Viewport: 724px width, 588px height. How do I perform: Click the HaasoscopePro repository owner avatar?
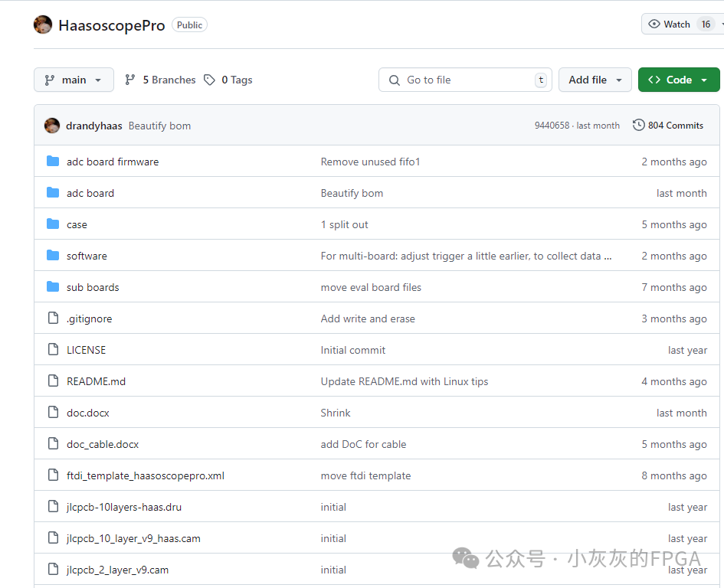(43, 24)
